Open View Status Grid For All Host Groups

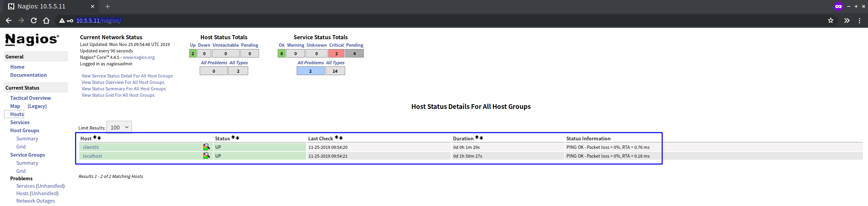coord(118,95)
